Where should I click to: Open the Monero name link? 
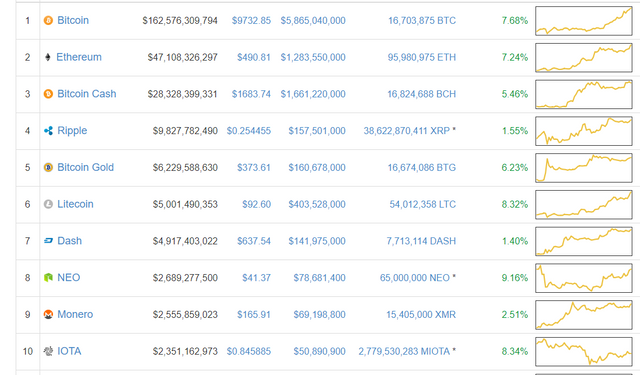point(75,314)
